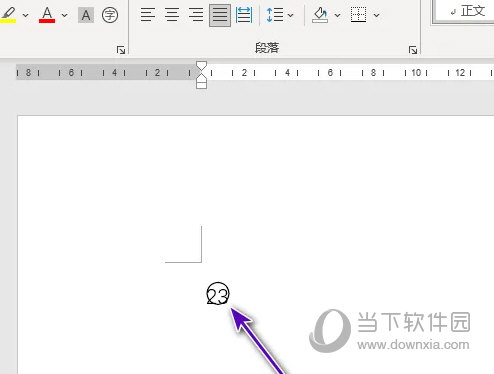This screenshot has height=374, width=494.
Task: Apply borders to the paragraph
Action: click(x=359, y=15)
